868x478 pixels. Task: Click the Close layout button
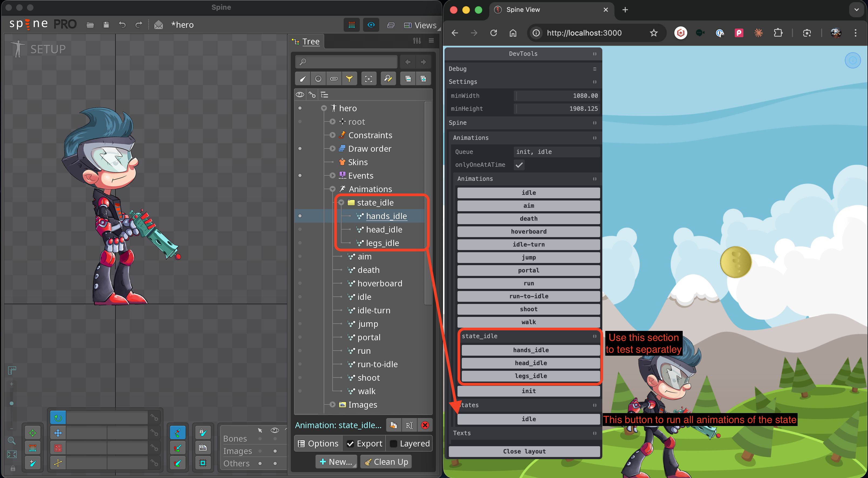pyautogui.click(x=524, y=451)
